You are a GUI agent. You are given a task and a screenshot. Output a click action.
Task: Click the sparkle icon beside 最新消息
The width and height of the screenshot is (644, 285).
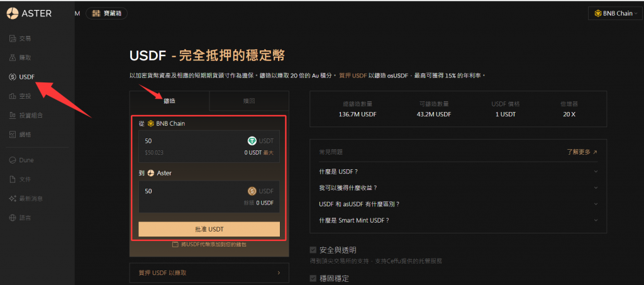point(13,199)
